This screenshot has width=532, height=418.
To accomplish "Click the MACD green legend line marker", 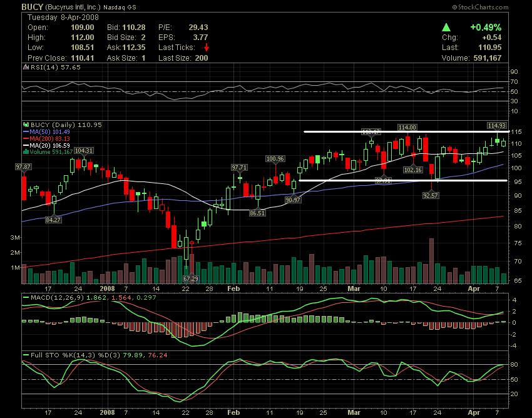I will pyautogui.click(x=26, y=298).
